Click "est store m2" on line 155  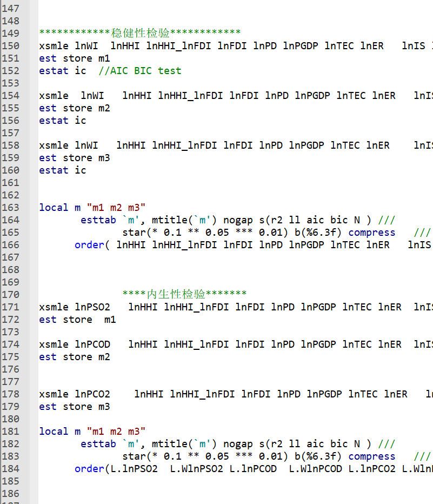point(75,108)
